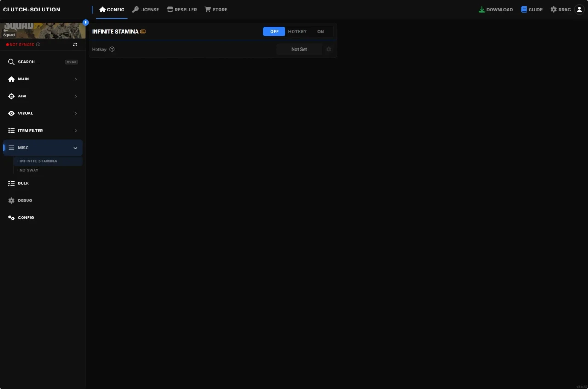Viewport: 588px width, 389px height.
Task: Click the Hotkey help question mark icon
Action: click(112, 49)
